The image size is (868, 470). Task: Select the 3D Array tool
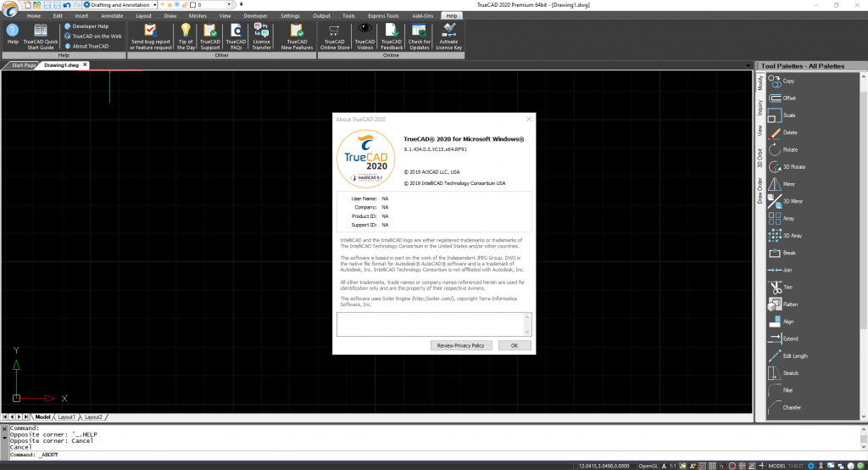click(x=785, y=236)
